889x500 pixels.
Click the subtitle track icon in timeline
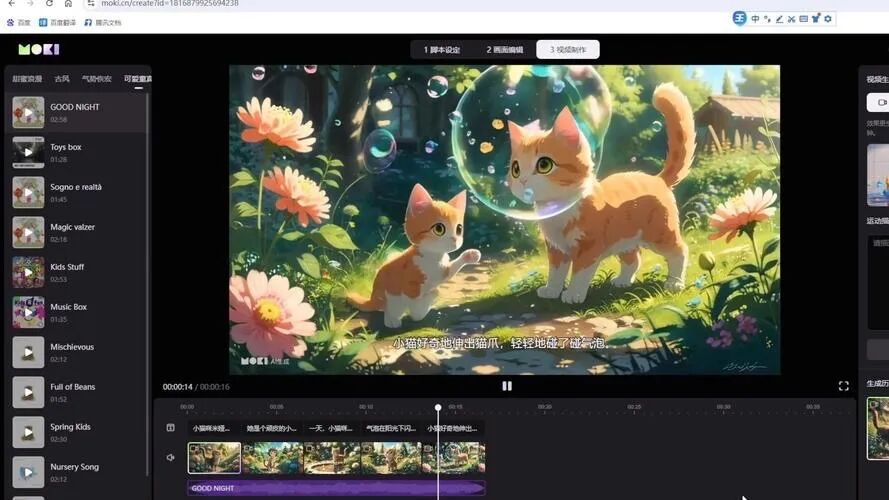[x=170, y=428]
